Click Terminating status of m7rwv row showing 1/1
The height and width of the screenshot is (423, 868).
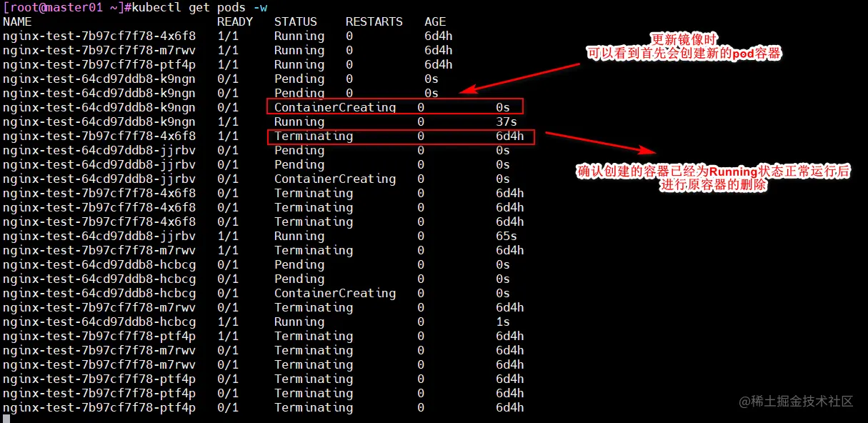tap(314, 250)
